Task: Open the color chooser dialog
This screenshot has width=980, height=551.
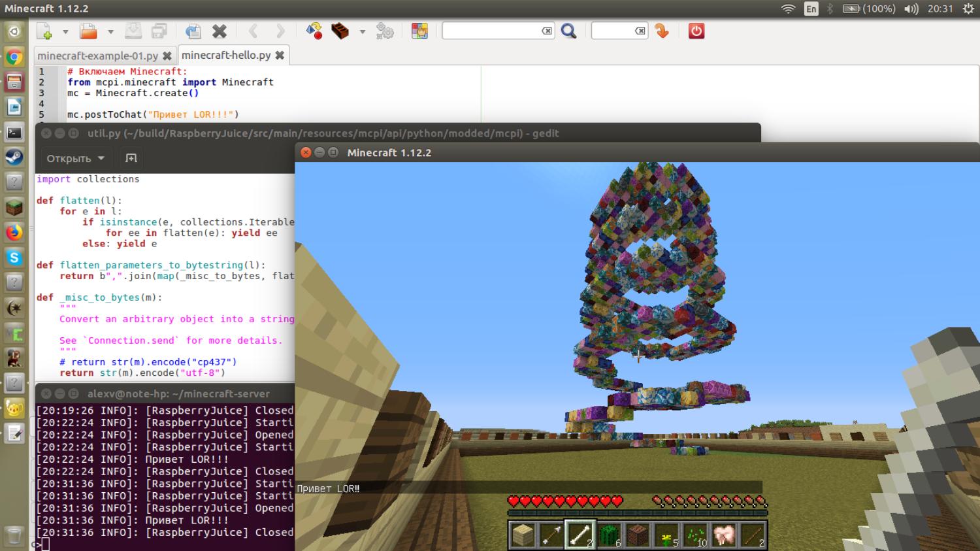Action: [x=419, y=31]
